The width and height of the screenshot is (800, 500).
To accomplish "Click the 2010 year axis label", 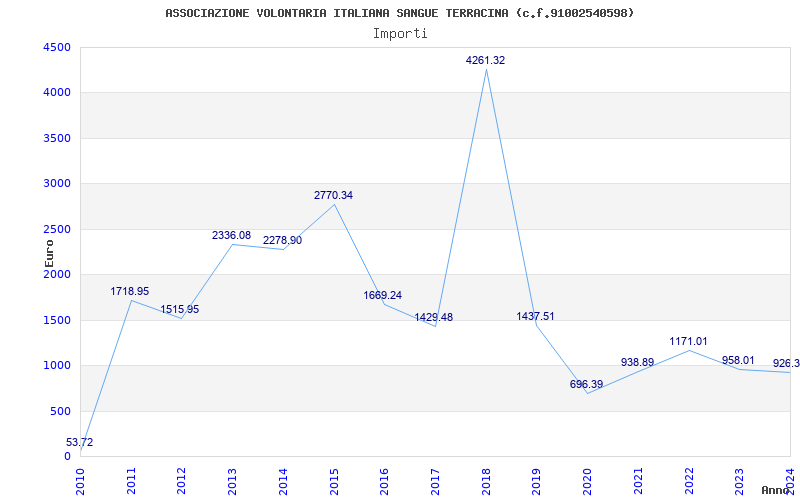I will [x=81, y=481].
